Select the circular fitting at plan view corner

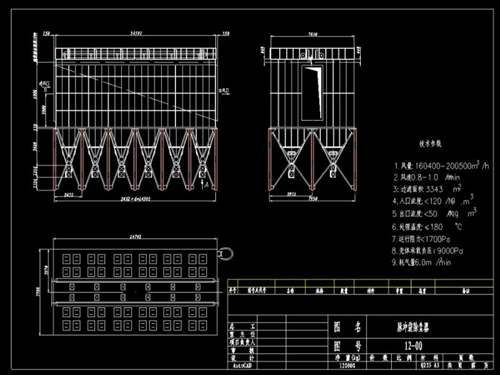pos(226,253)
